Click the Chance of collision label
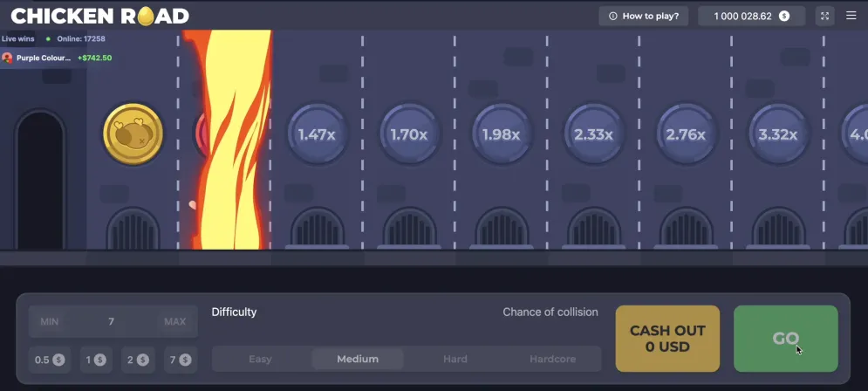The height and width of the screenshot is (391, 868). [550, 312]
